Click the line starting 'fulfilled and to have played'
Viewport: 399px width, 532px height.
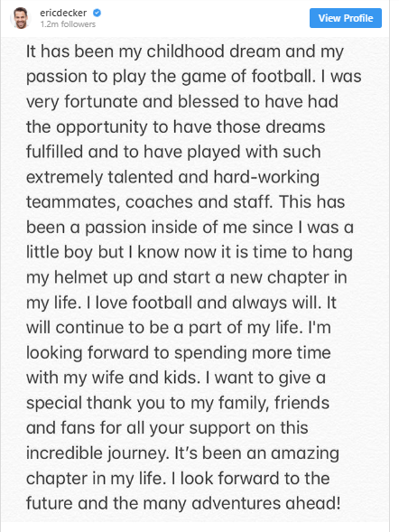click(x=173, y=152)
